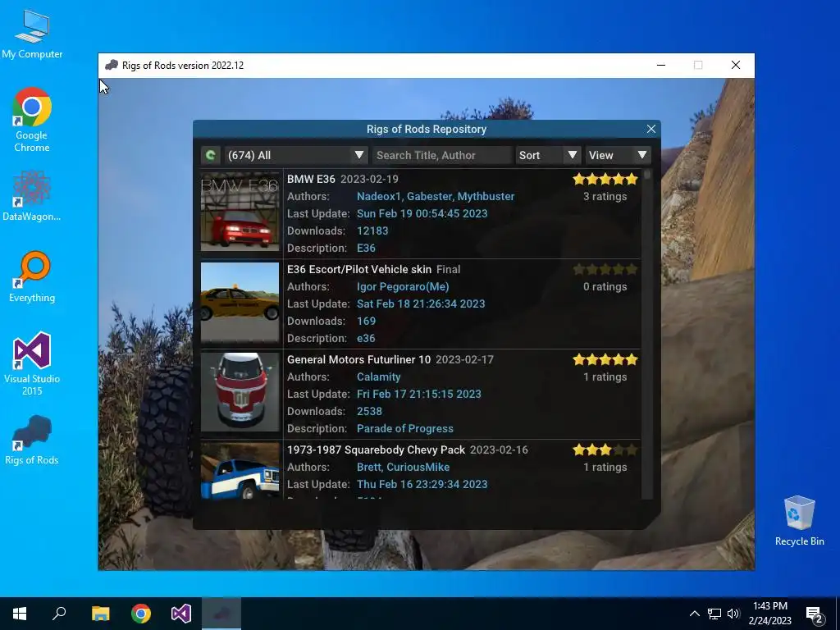
Task: Open volume control tray icon
Action: [733, 614]
